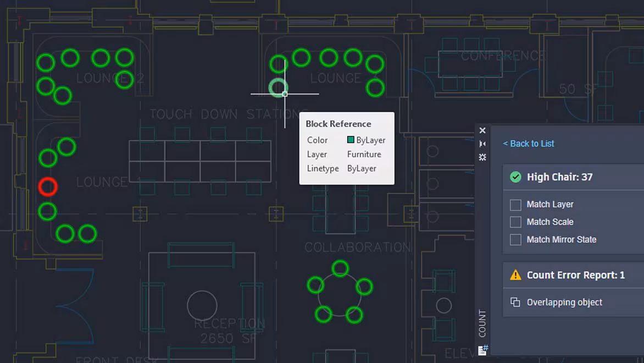Click the Furniture layer value in tooltip
The width and height of the screenshot is (644, 363).
pos(364,154)
